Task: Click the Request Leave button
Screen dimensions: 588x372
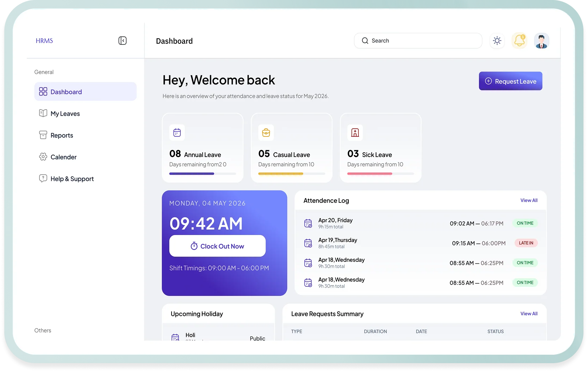Action: pyautogui.click(x=510, y=81)
